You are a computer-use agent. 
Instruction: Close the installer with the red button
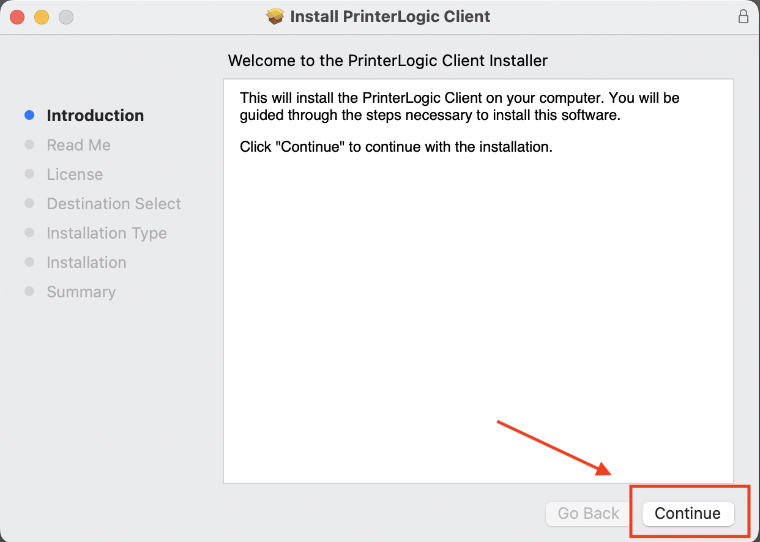(x=18, y=17)
